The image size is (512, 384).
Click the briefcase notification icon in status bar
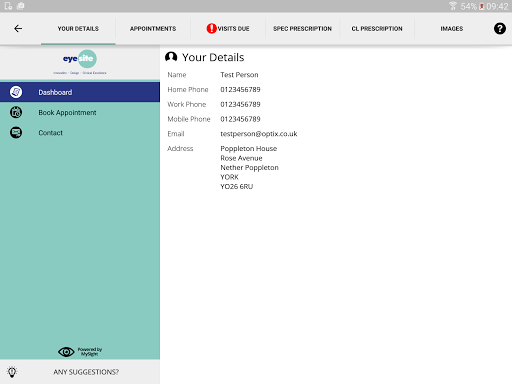[20, 6]
